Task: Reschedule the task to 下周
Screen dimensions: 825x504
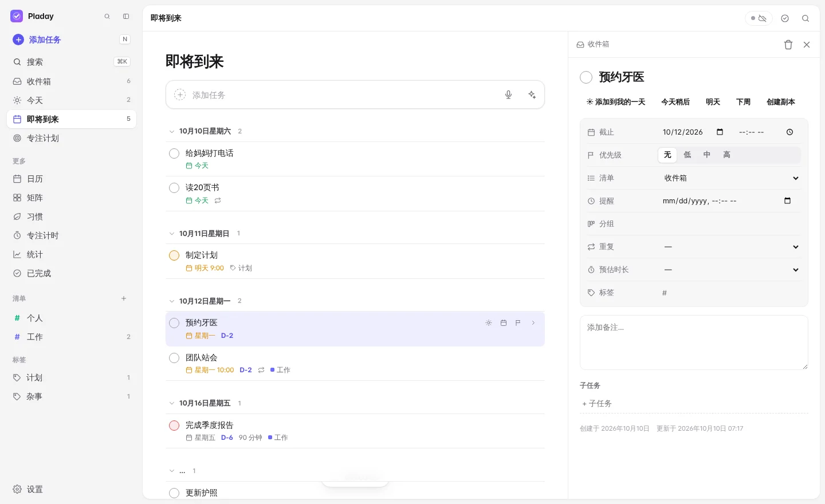Action: [744, 102]
